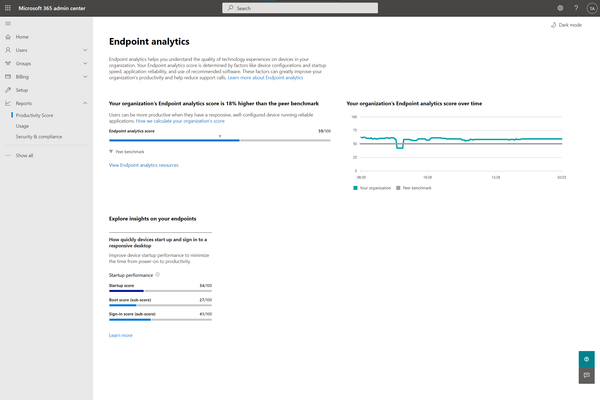The width and height of the screenshot is (600, 400).
Task: Click Microsoft 365 admin center title
Action: (52, 8)
